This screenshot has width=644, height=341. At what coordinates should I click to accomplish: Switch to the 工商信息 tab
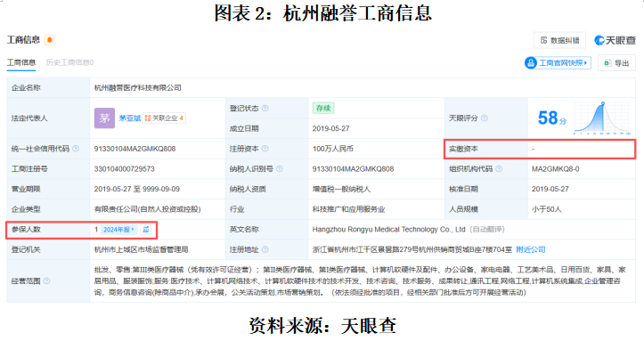point(21,62)
